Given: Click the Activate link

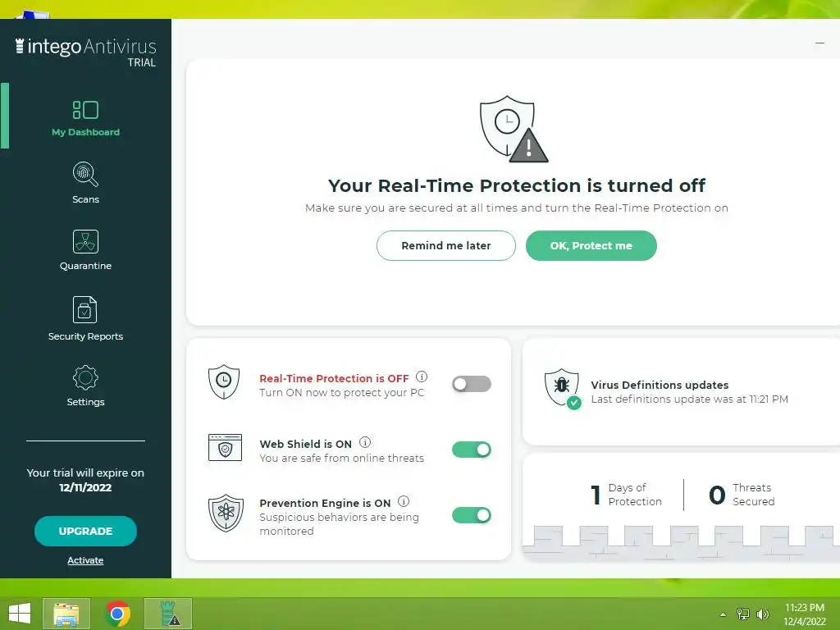Looking at the screenshot, I should click(x=85, y=560).
